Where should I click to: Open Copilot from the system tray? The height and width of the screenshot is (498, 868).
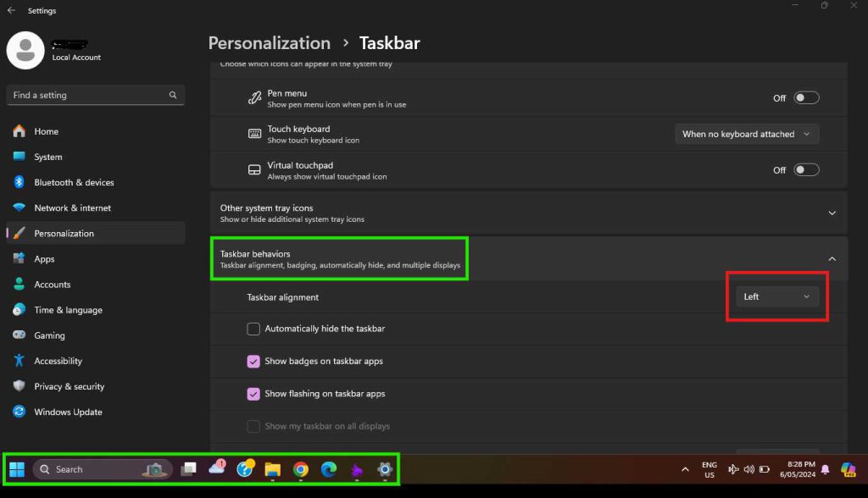[848, 470]
